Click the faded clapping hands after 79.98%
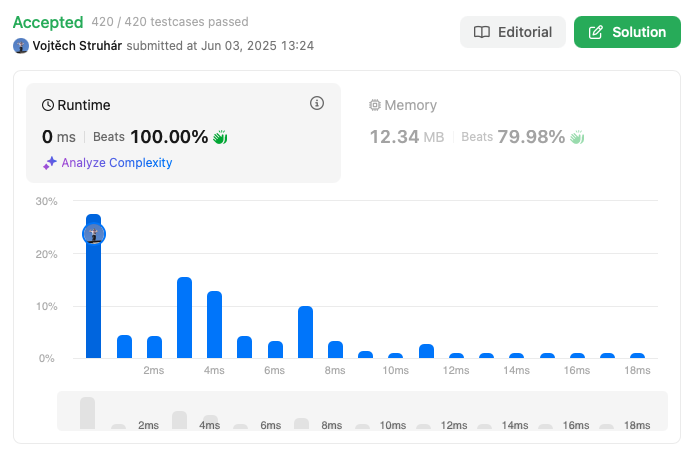696x455 pixels. click(577, 137)
